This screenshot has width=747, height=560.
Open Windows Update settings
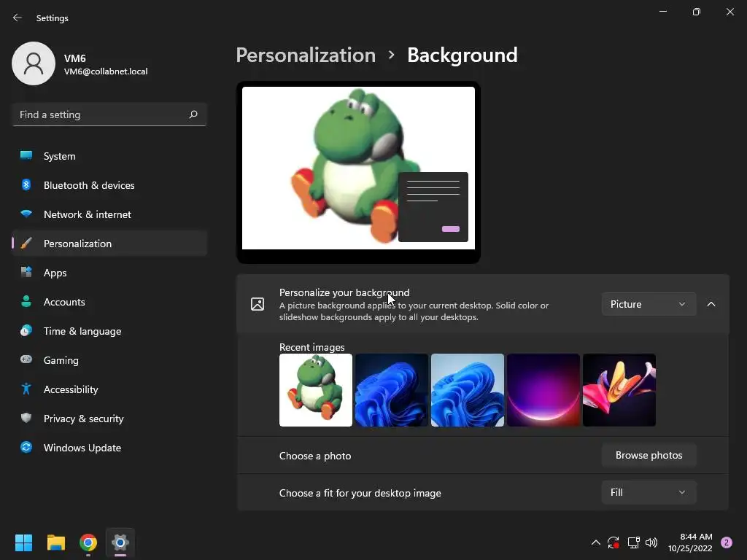pyautogui.click(x=109, y=448)
